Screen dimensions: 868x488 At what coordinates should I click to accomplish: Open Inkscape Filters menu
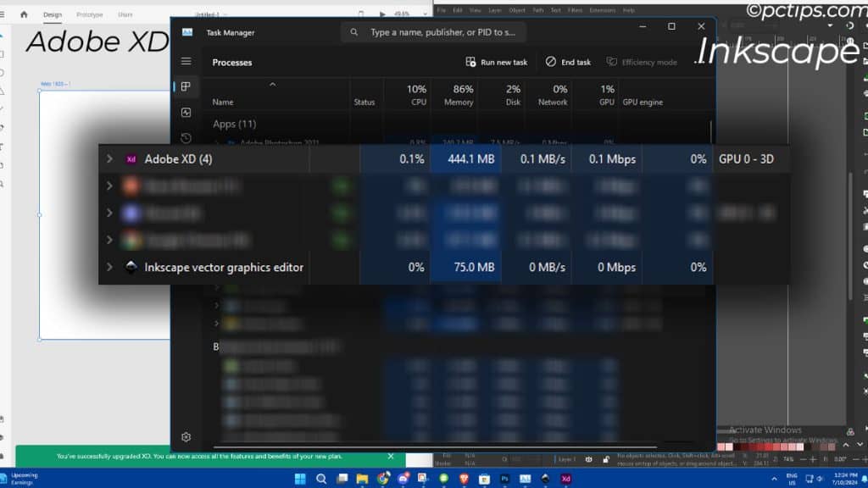click(x=575, y=10)
